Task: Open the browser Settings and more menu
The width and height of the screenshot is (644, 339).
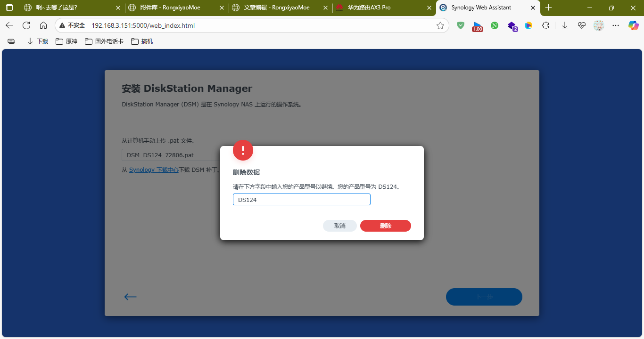Action: pyautogui.click(x=616, y=25)
